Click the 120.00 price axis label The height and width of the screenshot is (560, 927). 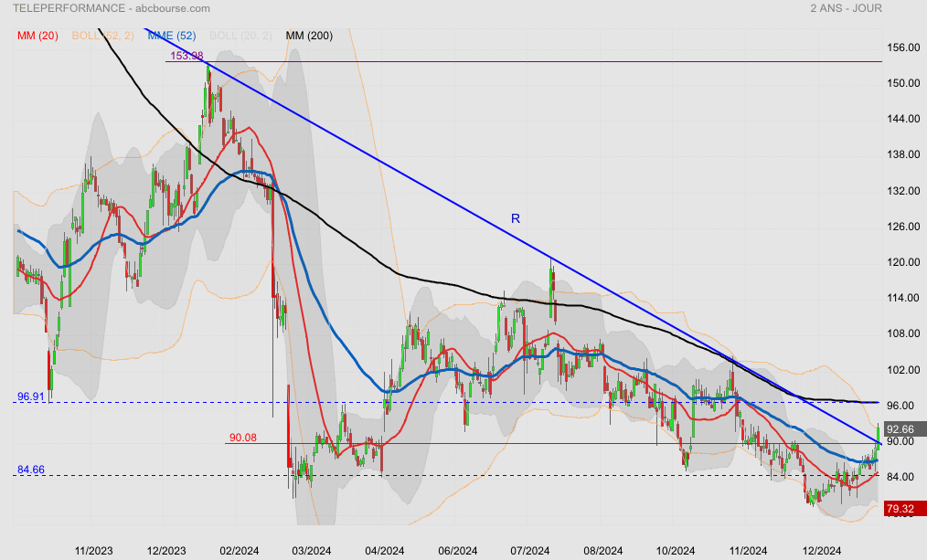pos(903,262)
